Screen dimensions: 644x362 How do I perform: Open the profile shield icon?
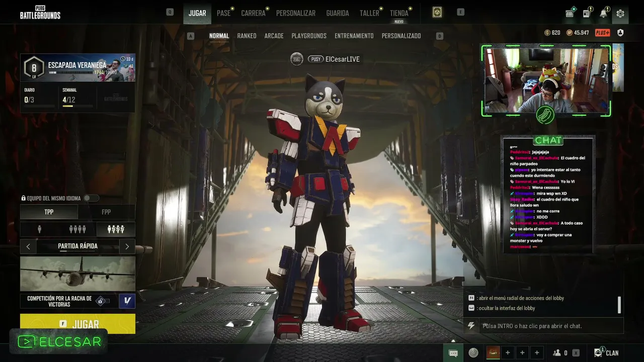[x=620, y=33]
